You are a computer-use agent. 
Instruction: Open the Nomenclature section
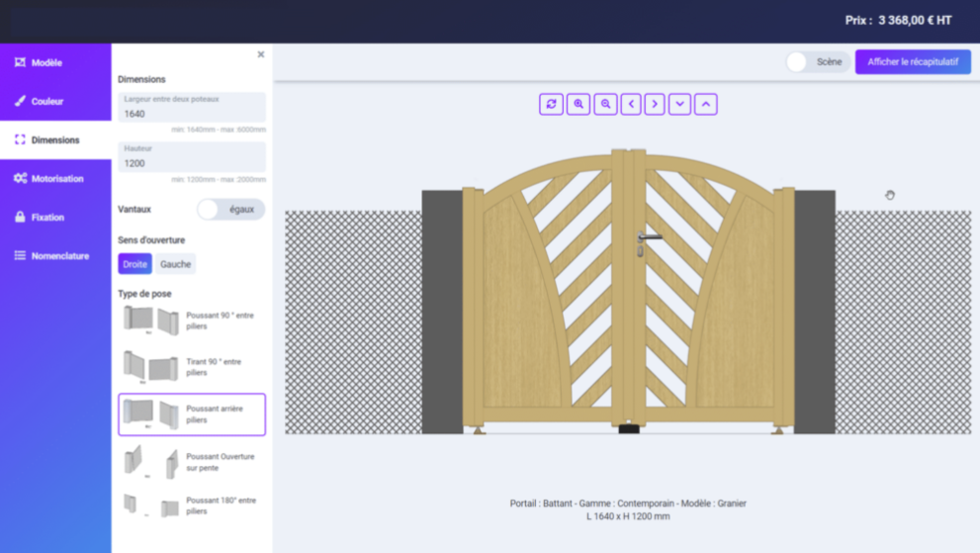tap(55, 256)
